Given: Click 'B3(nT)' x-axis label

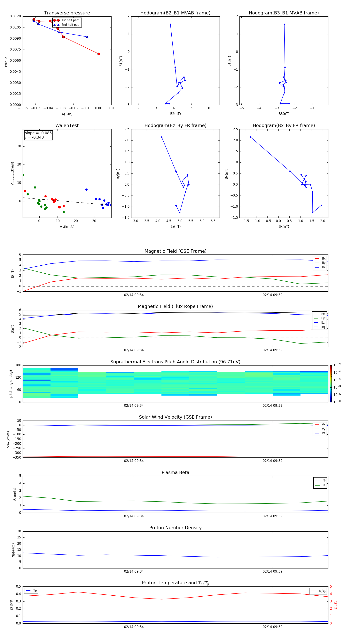Looking at the screenshot, I should click(284, 114).
